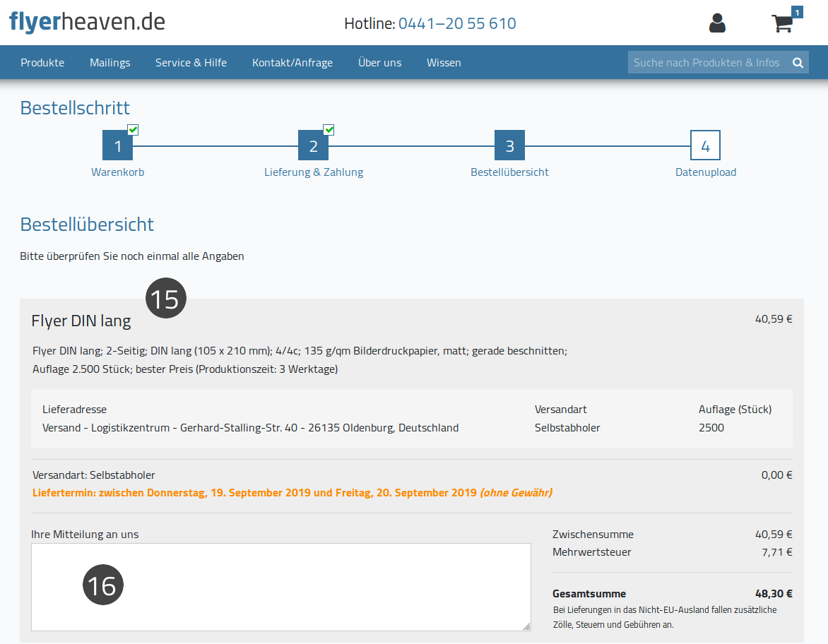Click step 3 Bestellübersicht square
Screen dimensions: 828x644
(x=509, y=145)
